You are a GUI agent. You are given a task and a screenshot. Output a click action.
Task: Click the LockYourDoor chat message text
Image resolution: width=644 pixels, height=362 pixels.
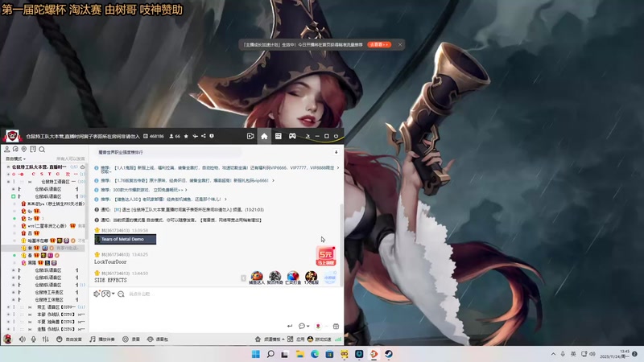(x=110, y=261)
